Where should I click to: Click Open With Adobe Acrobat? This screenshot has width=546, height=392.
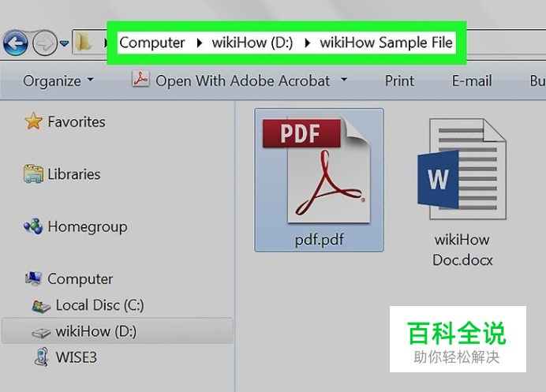[x=242, y=80]
